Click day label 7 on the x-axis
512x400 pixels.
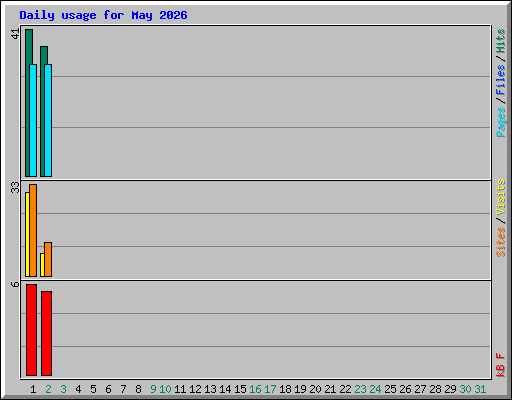tap(123, 389)
